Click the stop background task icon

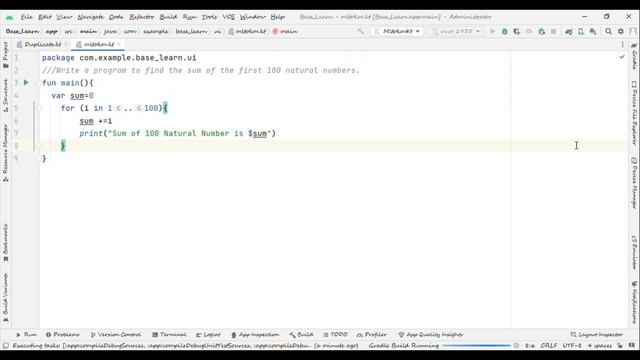[516, 346]
